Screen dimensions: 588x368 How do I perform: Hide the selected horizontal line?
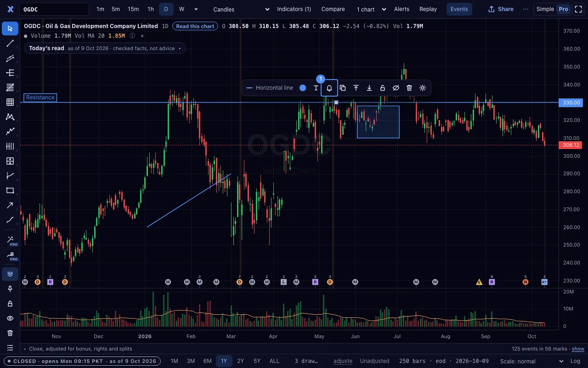(x=396, y=88)
